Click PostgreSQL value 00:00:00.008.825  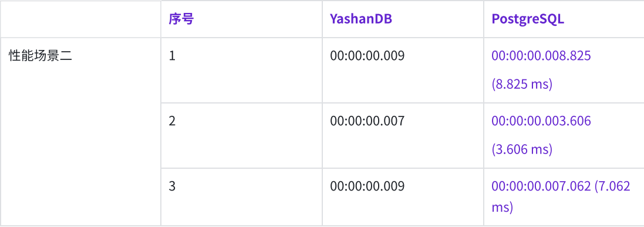click(x=541, y=55)
